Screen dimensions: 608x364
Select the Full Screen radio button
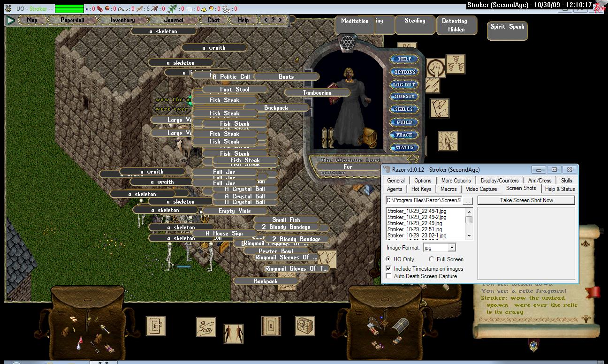431,259
